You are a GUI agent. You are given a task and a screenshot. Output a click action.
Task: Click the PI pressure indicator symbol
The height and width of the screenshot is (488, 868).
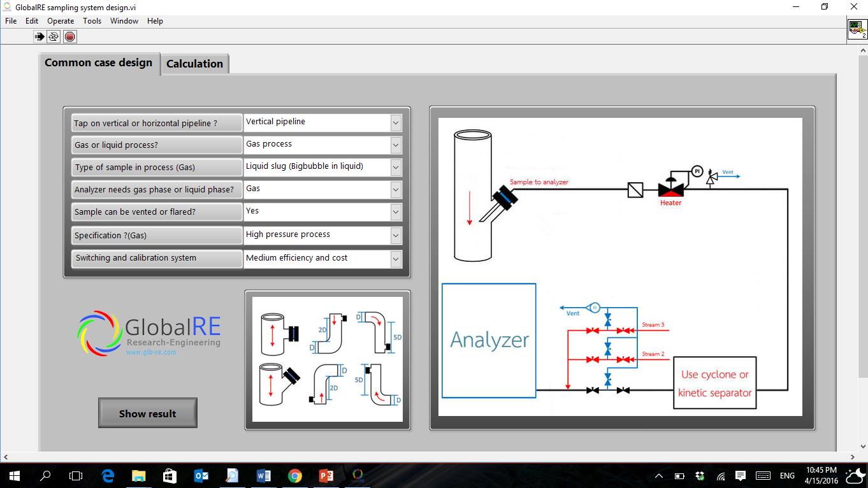click(x=697, y=171)
